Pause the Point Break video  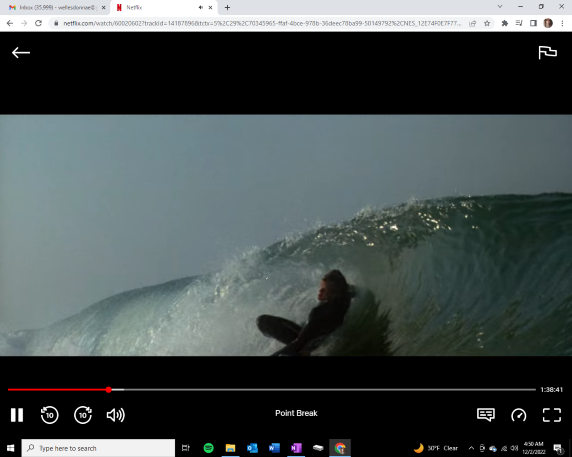click(x=17, y=415)
